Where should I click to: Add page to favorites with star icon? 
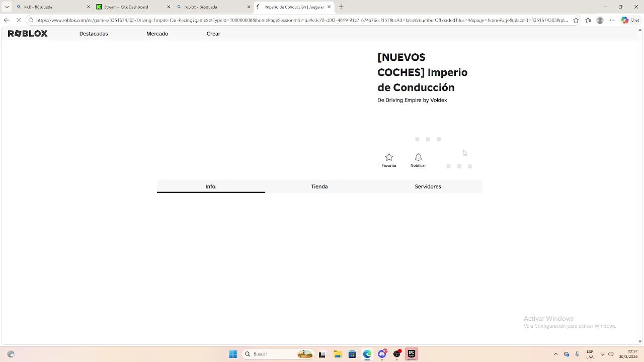pyautogui.click(x=576, y=20)
